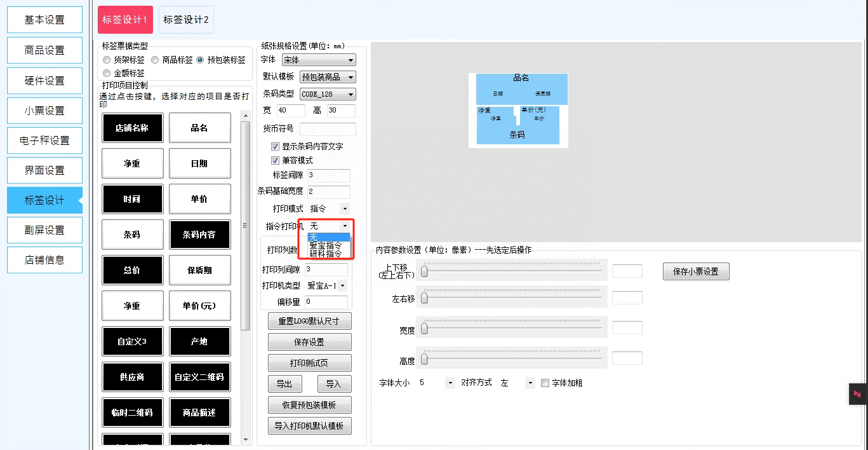Screen dimensions: 868x450
Task: Open the 条码类型 CODE_128 dropdown
Action: point(328,94)
